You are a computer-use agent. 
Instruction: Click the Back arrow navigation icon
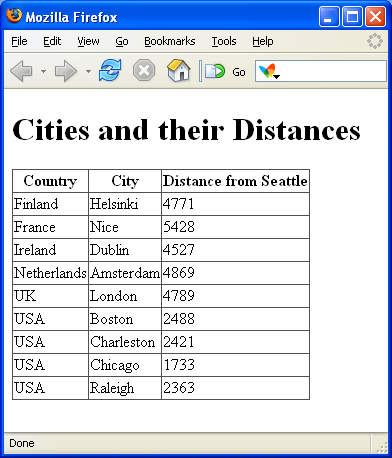coord(22,71)
